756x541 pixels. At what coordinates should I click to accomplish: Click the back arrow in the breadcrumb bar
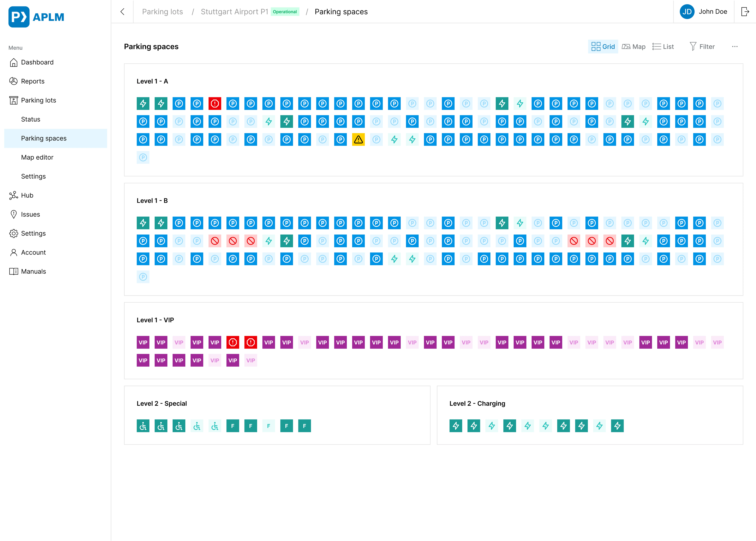123,12
